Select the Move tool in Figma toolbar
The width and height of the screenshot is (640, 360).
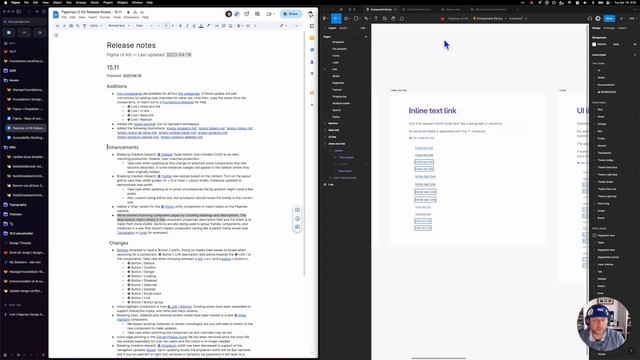click(x=336, y=18)
